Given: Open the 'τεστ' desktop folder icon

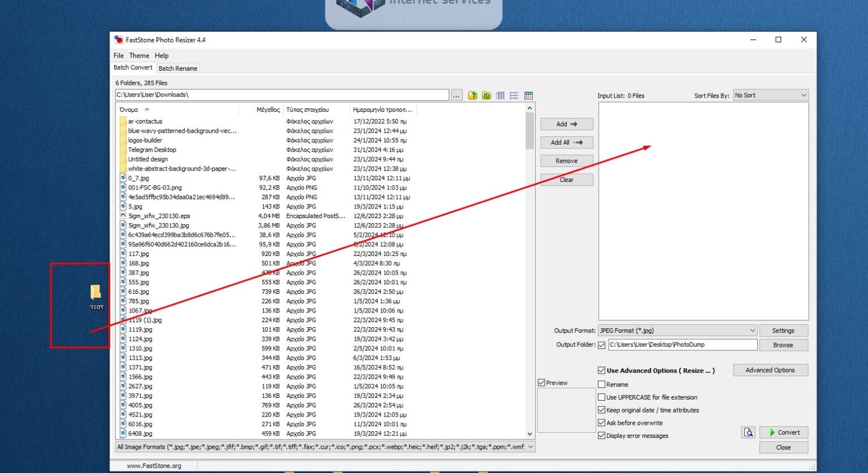Looking at the screenshot, I should (x=96, y=293).
